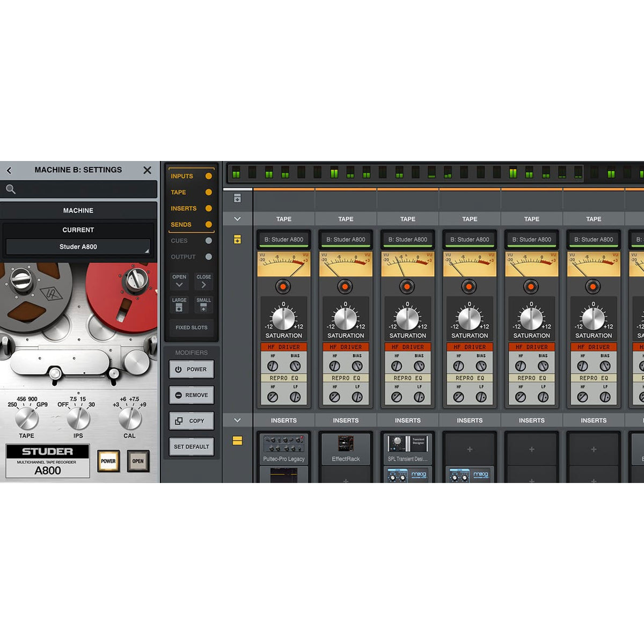Click the CAL calibration level knob
The width and height of the screenshot is (644, 644).
[x=129, y=418]
